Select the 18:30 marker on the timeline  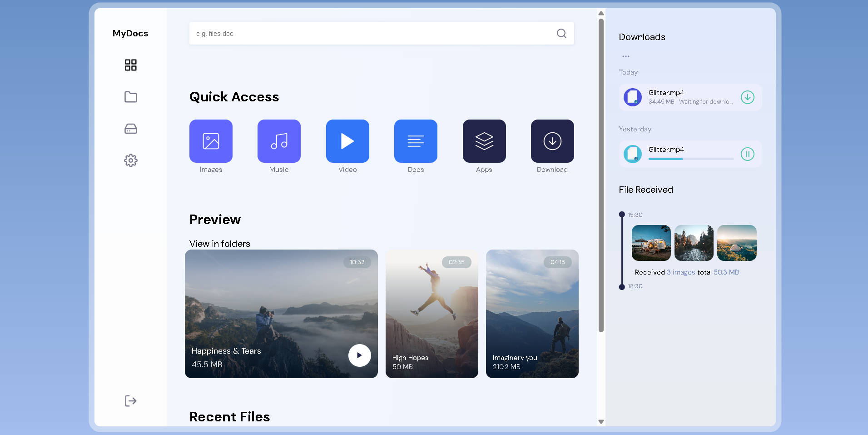622,286
